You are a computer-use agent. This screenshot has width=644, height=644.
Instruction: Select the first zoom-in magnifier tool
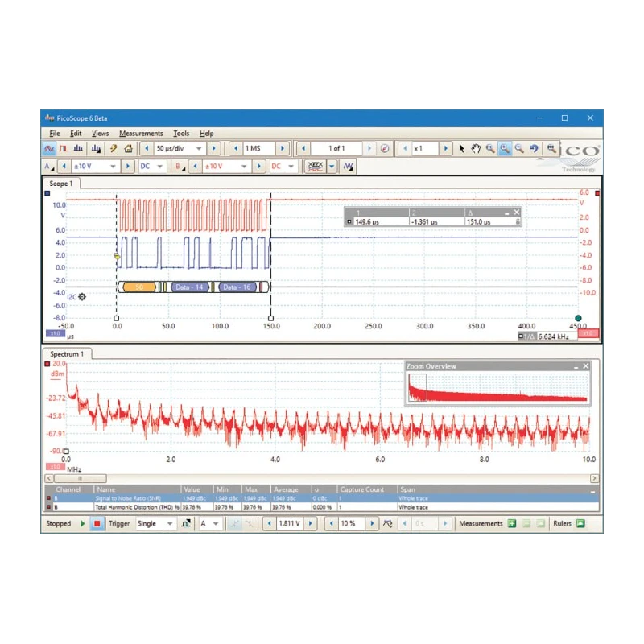pos(490,149)
